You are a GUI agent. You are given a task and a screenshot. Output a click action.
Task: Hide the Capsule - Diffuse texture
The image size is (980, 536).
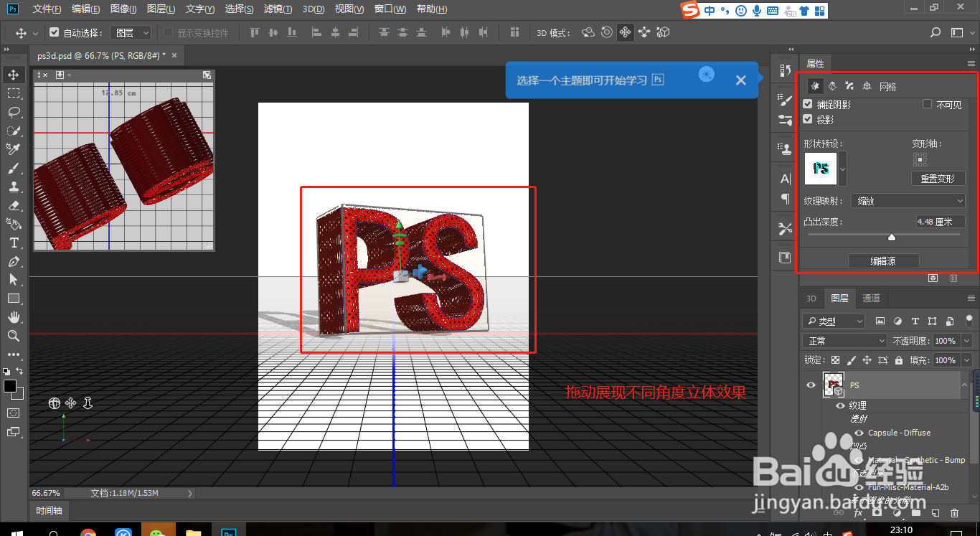[859, 433]
